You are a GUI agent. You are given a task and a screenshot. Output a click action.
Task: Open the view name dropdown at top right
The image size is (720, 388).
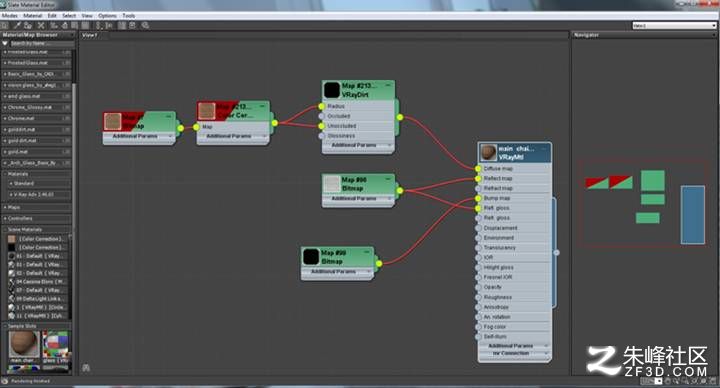click(x=674, y=26)
